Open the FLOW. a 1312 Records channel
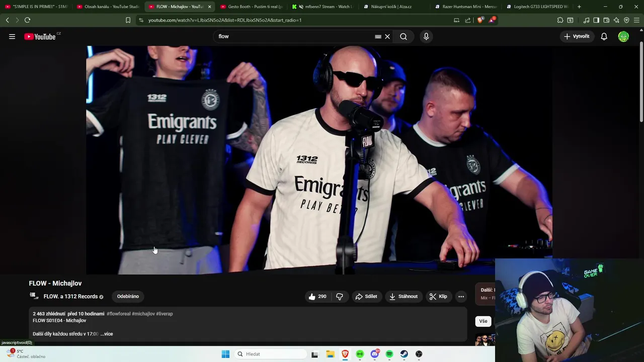644x362 pixels. [70, 297]
